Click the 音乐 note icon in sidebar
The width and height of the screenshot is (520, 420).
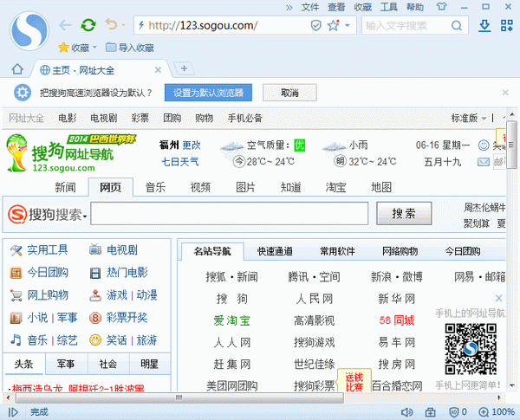[16, 339]
